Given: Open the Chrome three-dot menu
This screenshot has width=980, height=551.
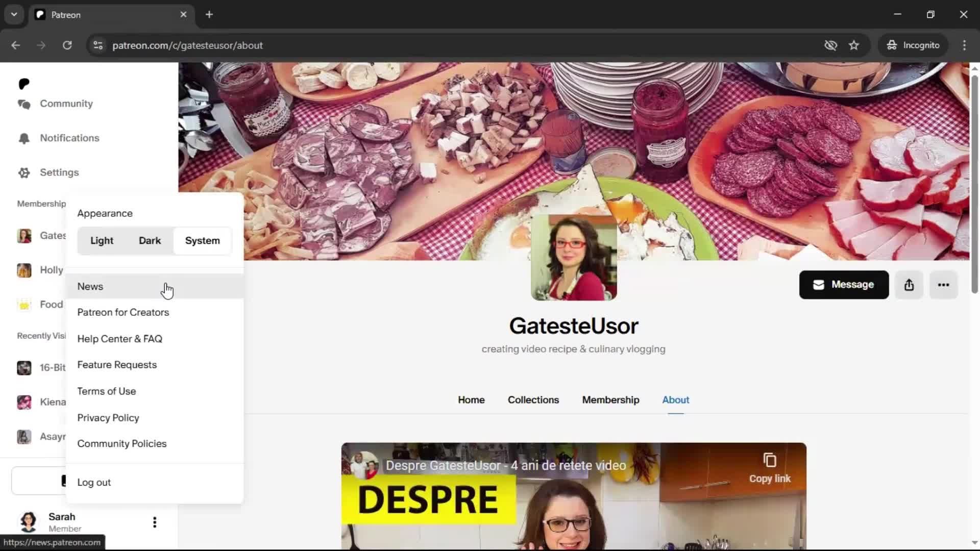Looking at the screenshot, I should (x=964, y=45).
